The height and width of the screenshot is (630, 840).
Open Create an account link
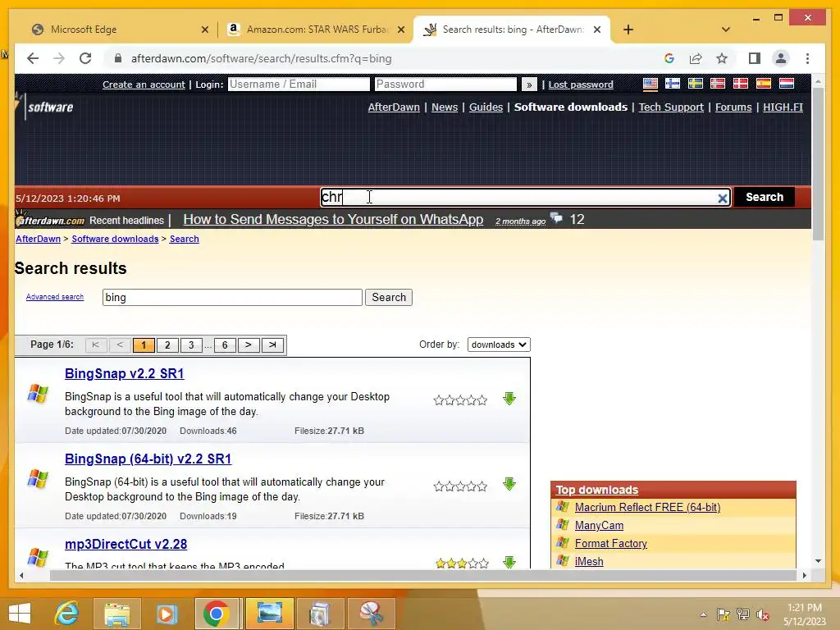tap(144, 84)
